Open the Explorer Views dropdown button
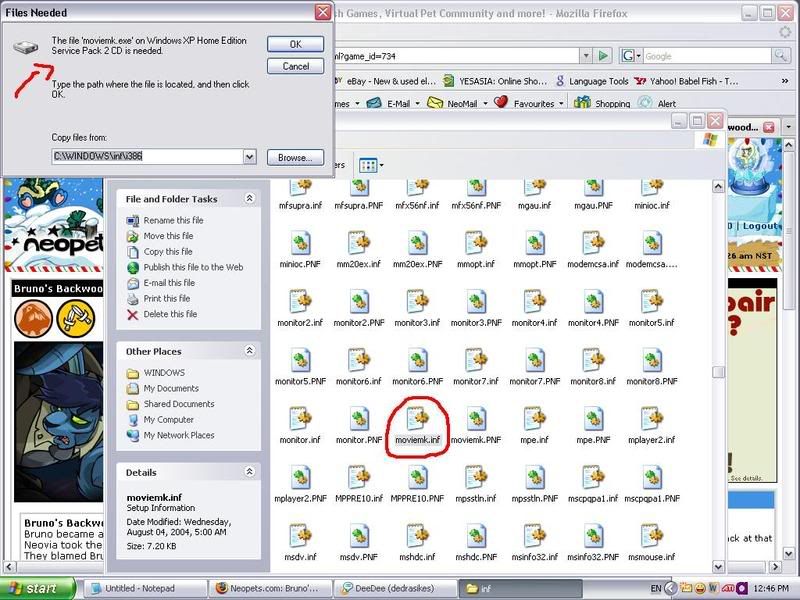Viewport: 800px width, 600px height. (371, 165)
